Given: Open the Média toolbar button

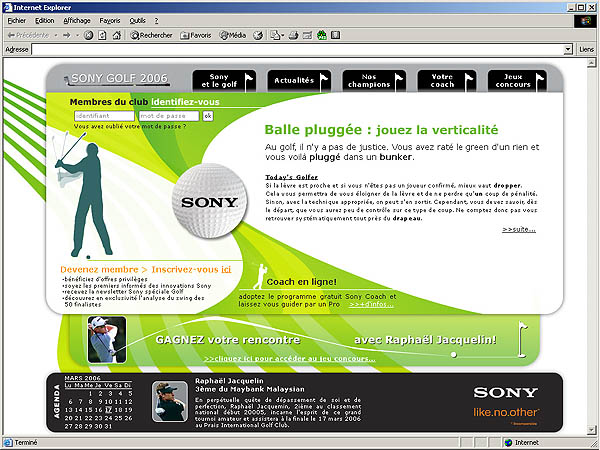Looking at the screenshot, I should click(233, 35).
